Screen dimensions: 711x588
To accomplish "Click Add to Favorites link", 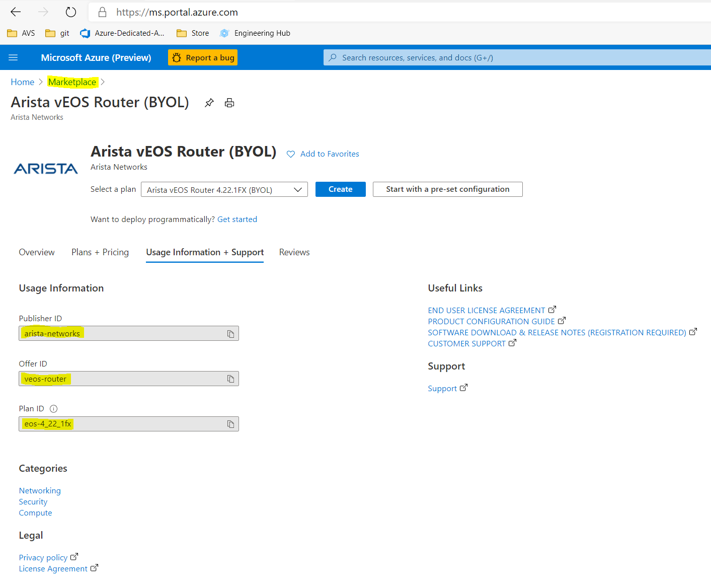I will (330, 154).
